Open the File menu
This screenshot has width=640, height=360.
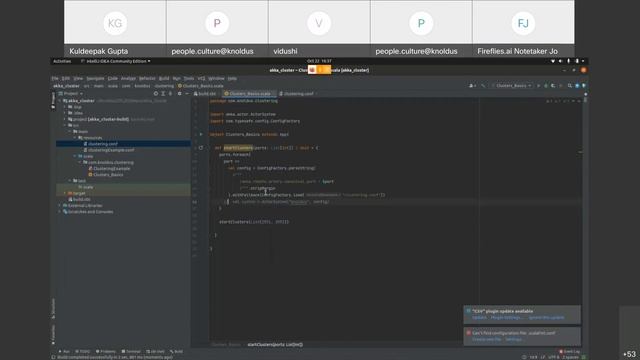[55, 78]
